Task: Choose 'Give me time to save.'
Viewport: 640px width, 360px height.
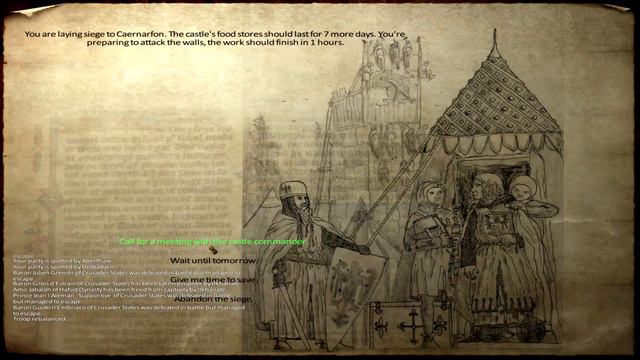Action: point(213,280)
